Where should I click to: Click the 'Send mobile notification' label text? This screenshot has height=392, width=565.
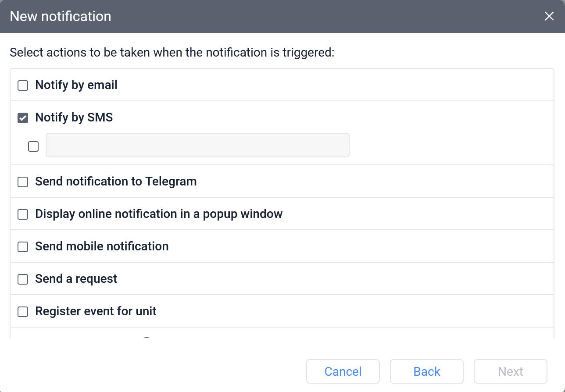(x=102, y=246)
